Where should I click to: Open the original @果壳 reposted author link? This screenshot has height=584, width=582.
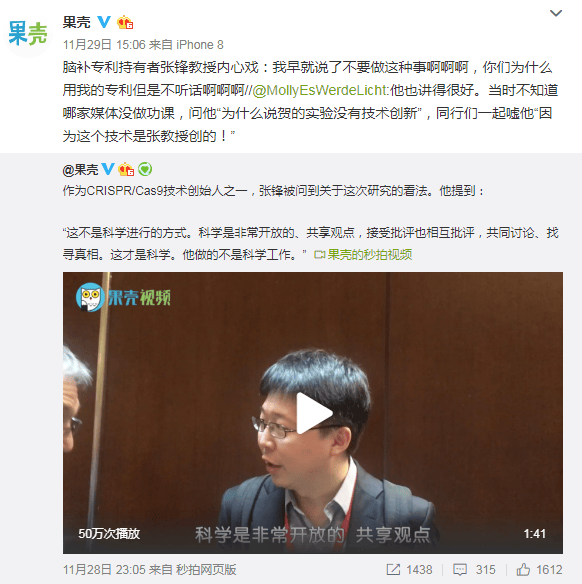coord(80,170)
